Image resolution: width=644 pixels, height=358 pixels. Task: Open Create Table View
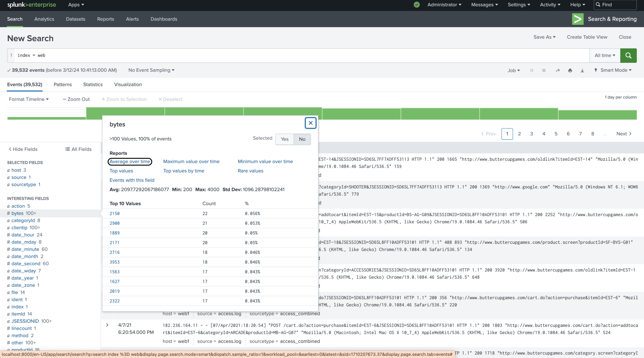coord(587,37)
